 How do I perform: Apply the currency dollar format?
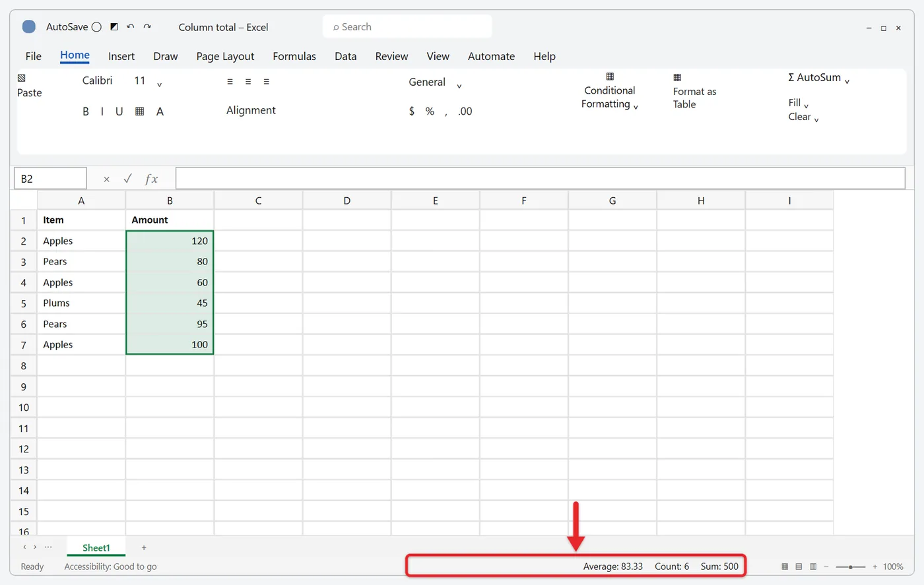coord(412,111)
